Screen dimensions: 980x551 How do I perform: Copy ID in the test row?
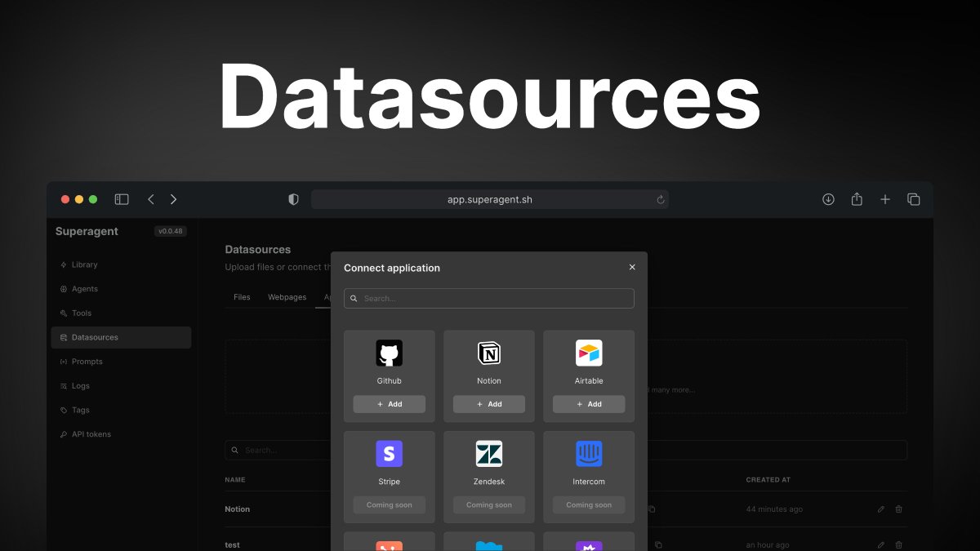658,544
